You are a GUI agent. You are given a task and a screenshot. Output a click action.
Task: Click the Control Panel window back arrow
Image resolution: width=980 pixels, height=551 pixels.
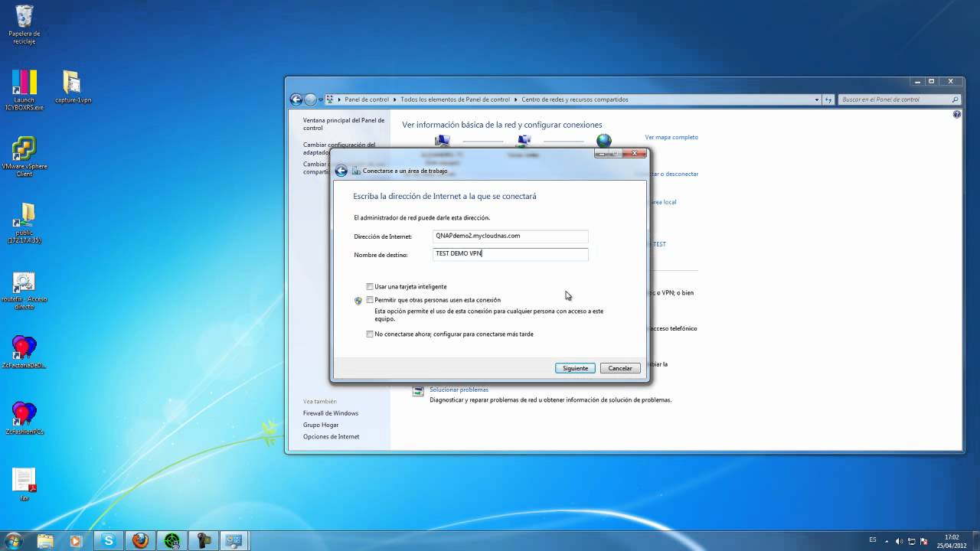click(x=296, y=99)
